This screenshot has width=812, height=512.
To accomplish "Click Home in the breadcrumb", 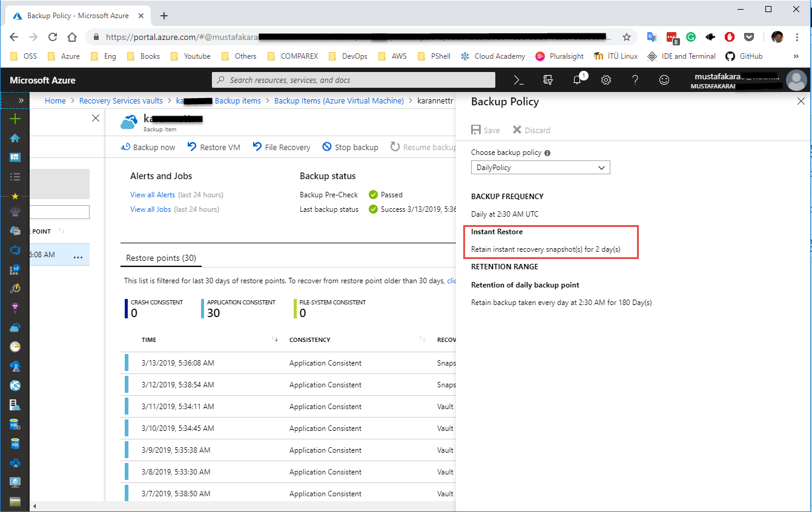I will coord(55,101).
